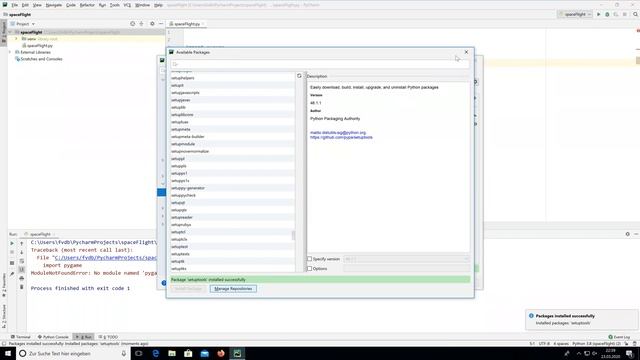640x360 pixels.
Task: Run spaceFlight from the main toolbar
Action: 599,14
